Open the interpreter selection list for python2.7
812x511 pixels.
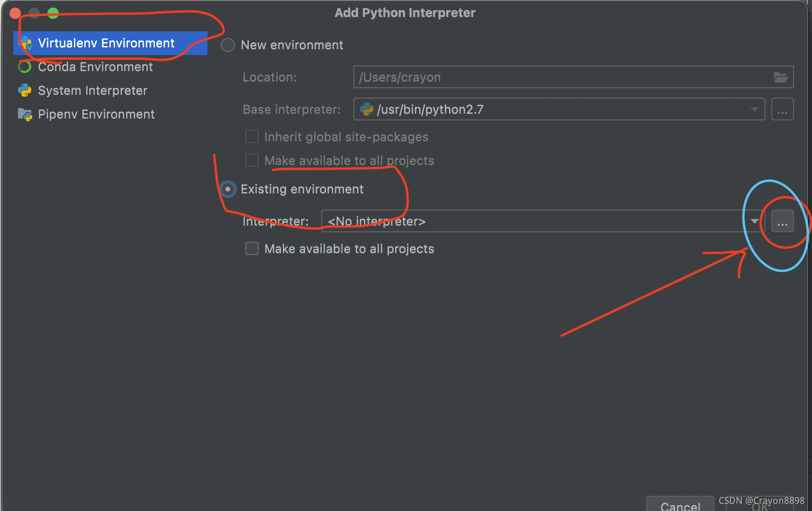click(754, 109)
